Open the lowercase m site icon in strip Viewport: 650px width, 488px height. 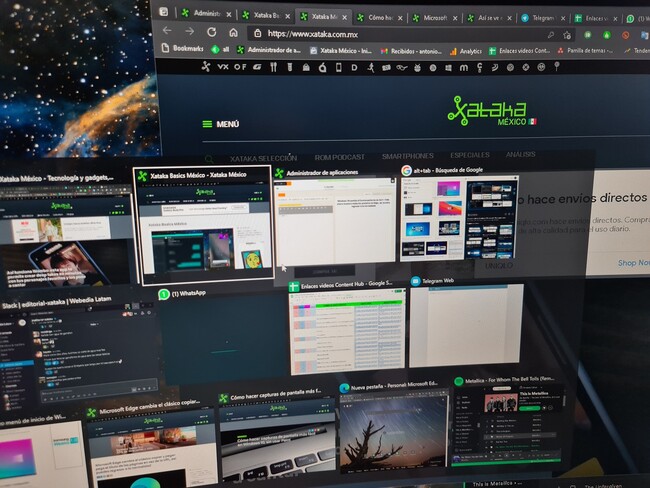[463, 68]
